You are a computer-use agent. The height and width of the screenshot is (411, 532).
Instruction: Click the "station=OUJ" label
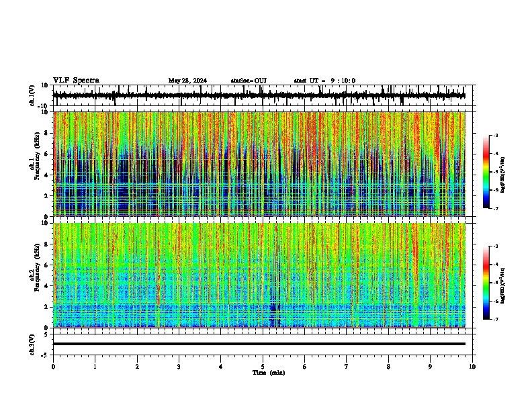point(249,81)
